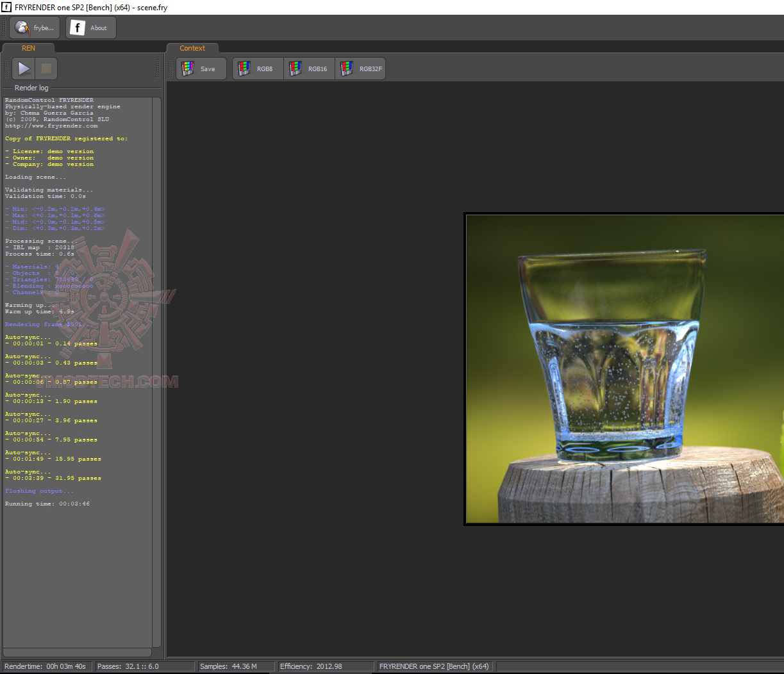The image size is (784, 674).
Task: Click the 'Render log' group label
Action: pyautogui.click(x=31, y=88)
